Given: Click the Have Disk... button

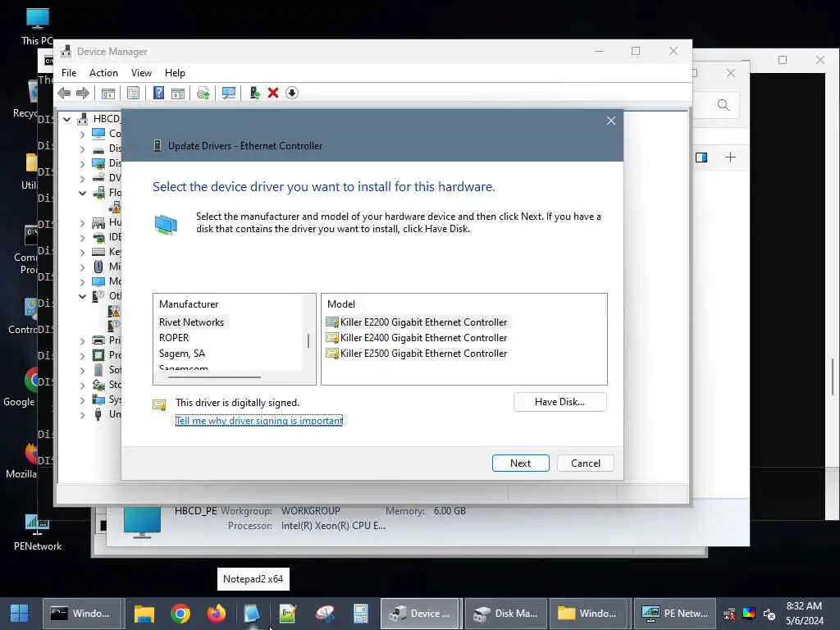Looking at the screenshot, I should 559,402.
